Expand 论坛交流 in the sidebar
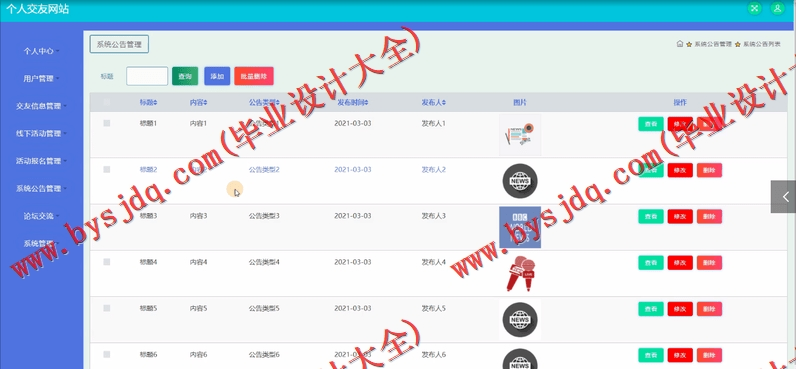 [42, 216]
